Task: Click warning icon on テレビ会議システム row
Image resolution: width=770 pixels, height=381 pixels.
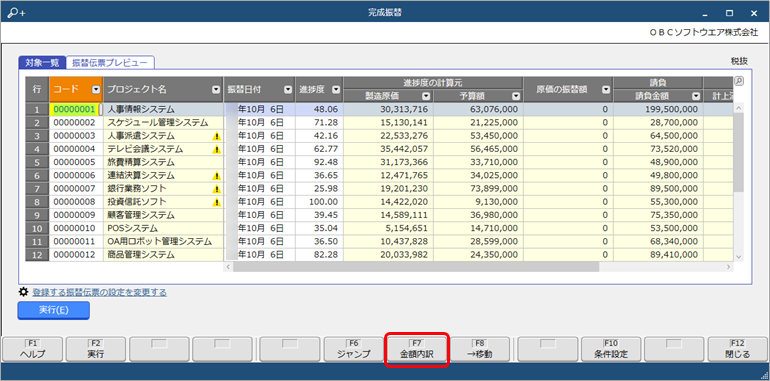Action: (216, 149)
